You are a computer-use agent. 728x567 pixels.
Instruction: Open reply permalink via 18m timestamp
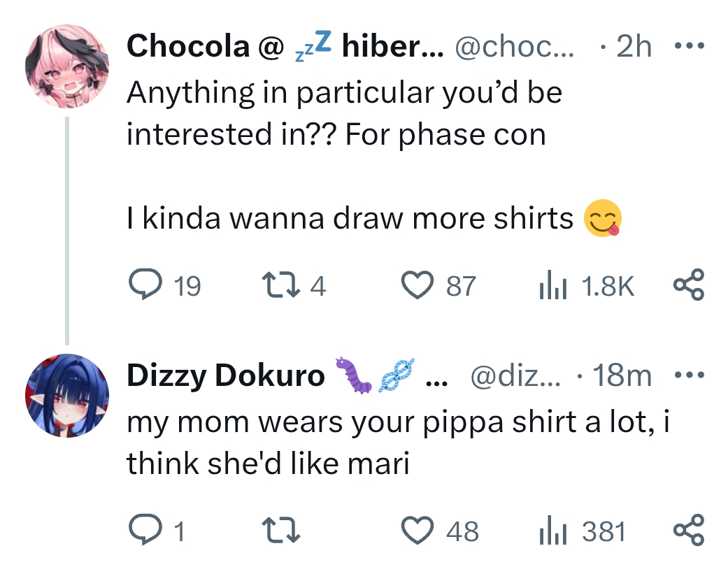click(622, 376)
